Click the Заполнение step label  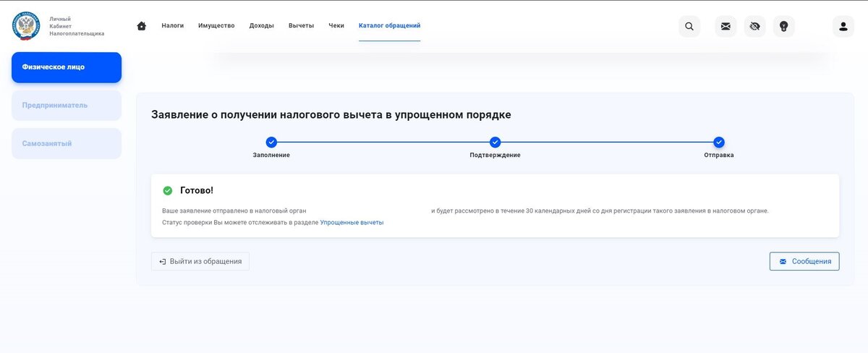pos(271,156)
